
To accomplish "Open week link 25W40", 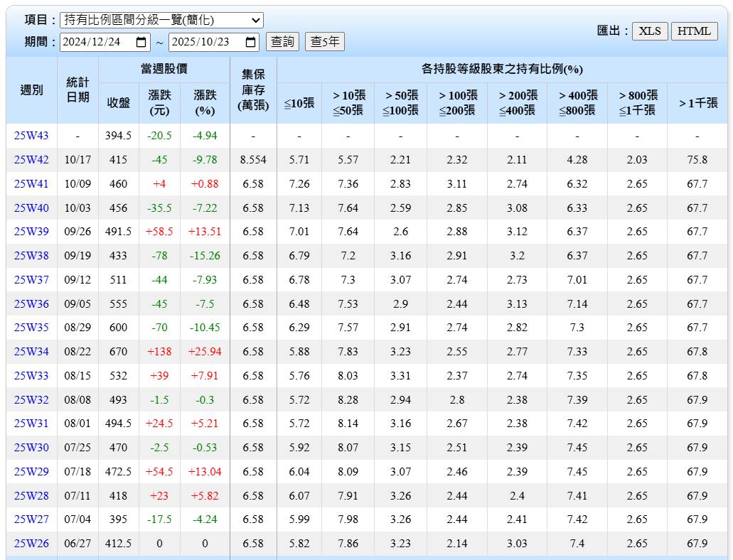I will [x=31, y=208].
